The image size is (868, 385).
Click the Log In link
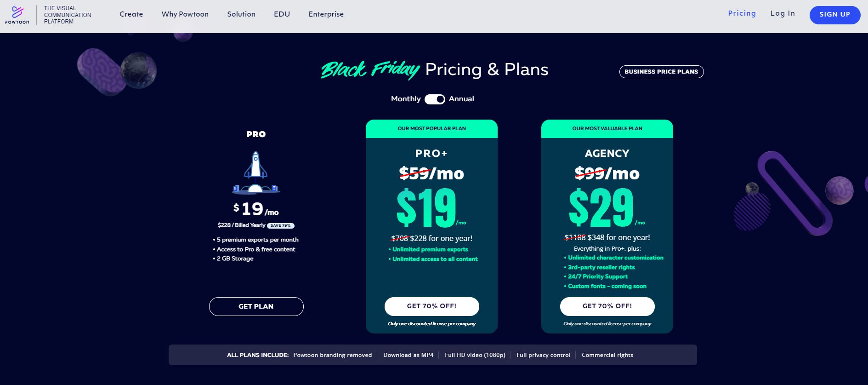coord(783,13)
